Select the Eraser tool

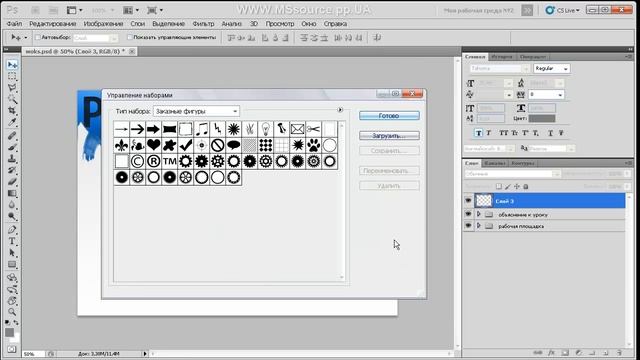[12, 182]
